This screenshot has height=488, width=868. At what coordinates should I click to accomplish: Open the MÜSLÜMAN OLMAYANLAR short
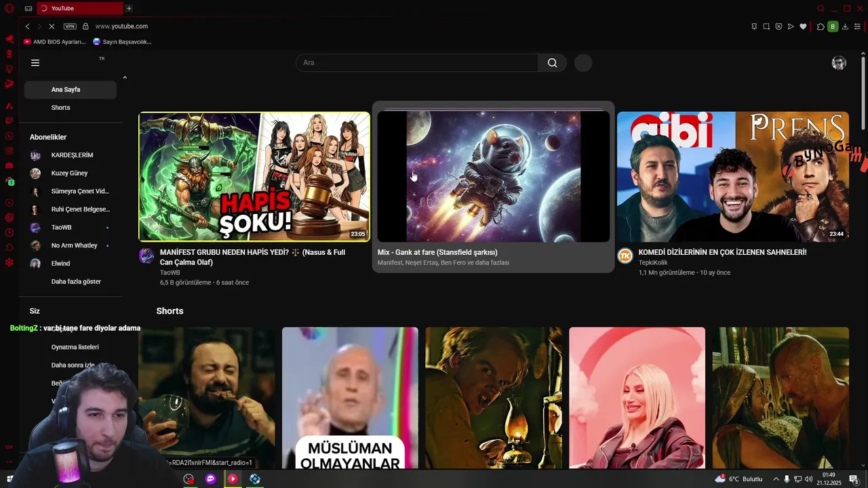pos(350,398)
